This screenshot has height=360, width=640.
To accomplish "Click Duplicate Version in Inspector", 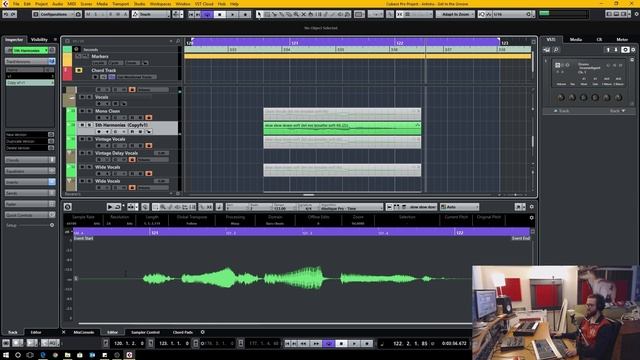I will click(x=29, y=141).
